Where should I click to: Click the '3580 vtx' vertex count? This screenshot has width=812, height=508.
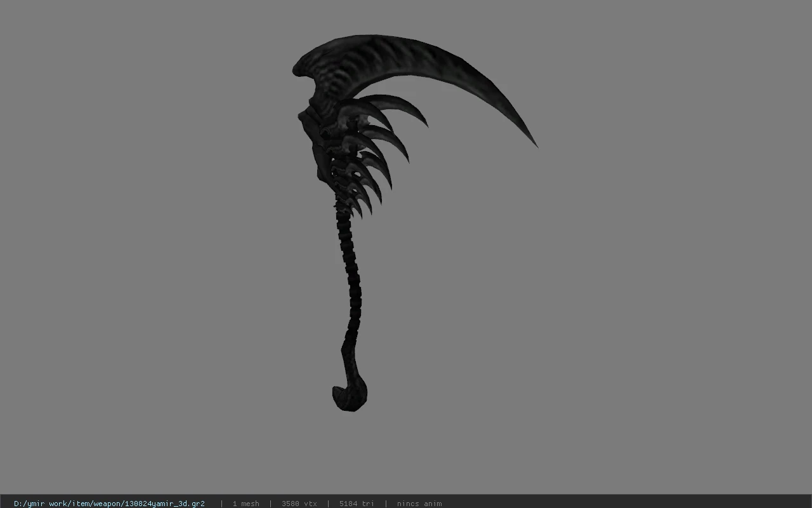point(299,504)
